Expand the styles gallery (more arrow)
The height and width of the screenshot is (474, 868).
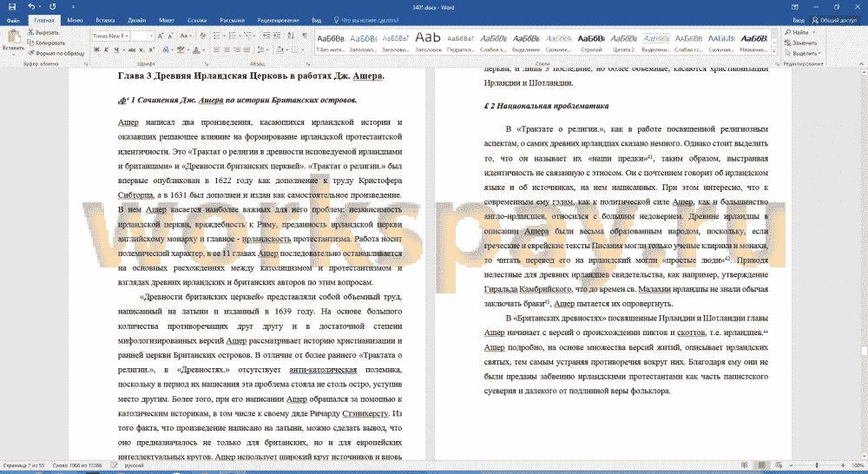click(x=774, y=51)
